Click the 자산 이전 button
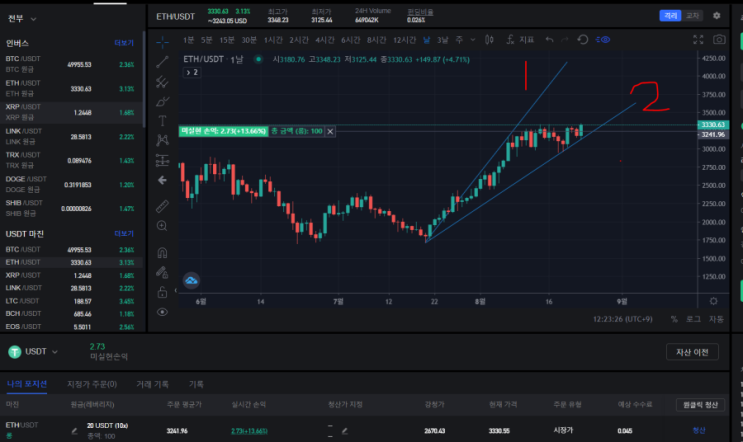 pyautogui.click(x=692, y=352)
